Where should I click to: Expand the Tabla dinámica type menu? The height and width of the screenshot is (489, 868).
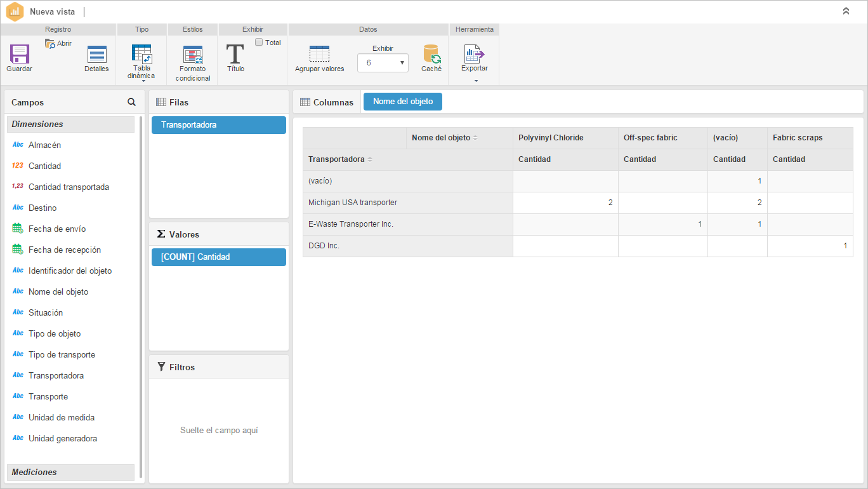tap(143, 81)
